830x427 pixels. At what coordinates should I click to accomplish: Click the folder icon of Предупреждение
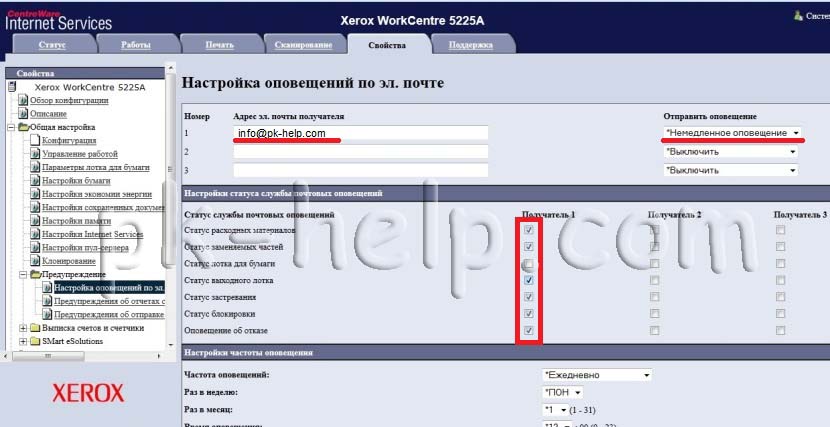pos(35,274)
